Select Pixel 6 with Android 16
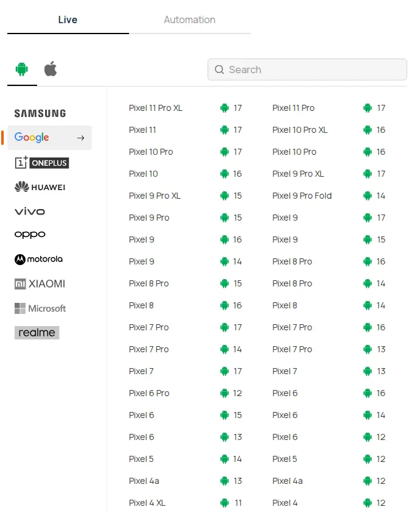The image size is (420, 518). coord(285,393)
